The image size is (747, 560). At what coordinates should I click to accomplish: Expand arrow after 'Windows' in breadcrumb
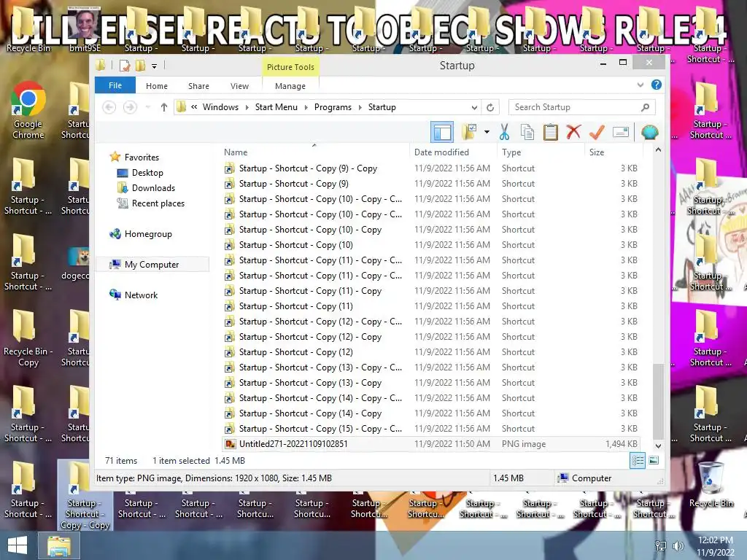[247, 108]
